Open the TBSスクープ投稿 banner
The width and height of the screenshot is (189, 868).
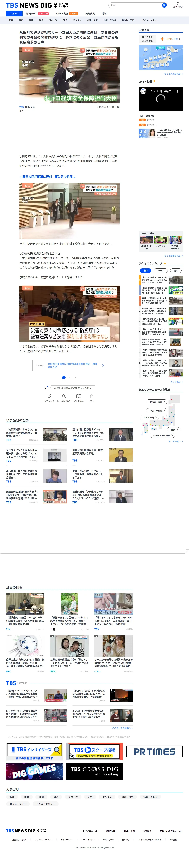click(94, 751)
